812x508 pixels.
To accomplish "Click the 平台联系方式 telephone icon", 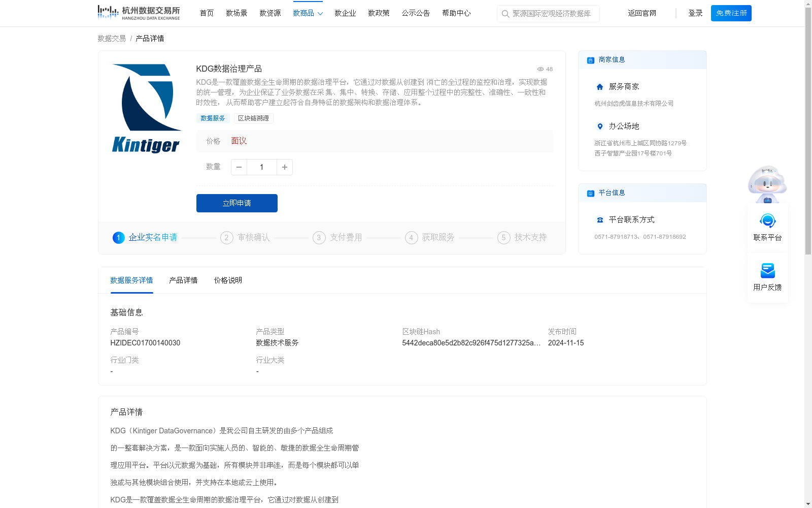I will [x=600, y=220].
